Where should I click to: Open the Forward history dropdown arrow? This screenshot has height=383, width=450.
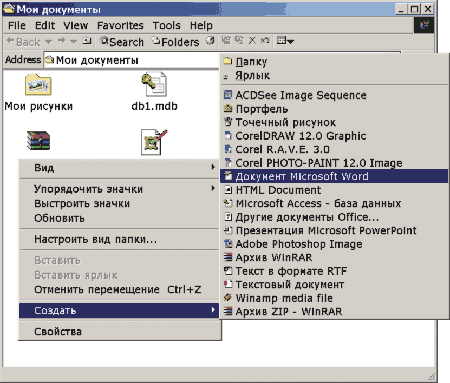[x=74, y=42]
